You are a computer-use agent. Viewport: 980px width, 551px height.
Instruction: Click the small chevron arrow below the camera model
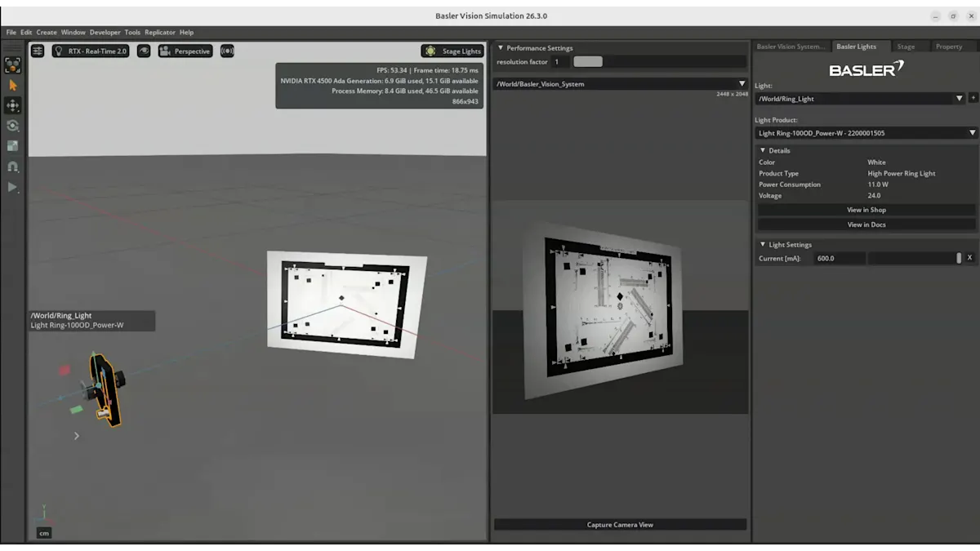click(x=77, y=436)
